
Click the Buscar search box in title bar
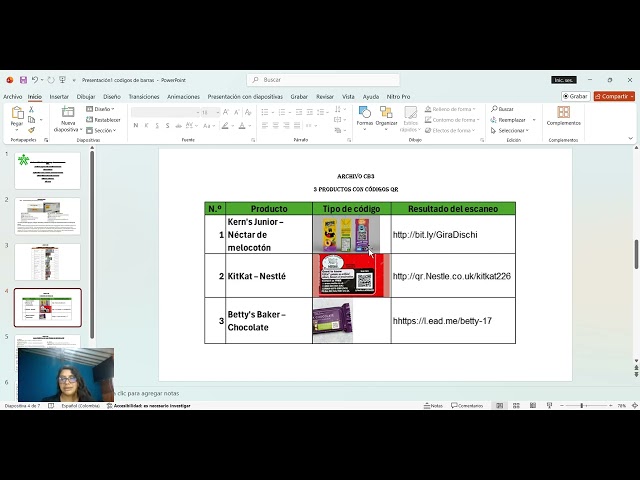[323, 80]
